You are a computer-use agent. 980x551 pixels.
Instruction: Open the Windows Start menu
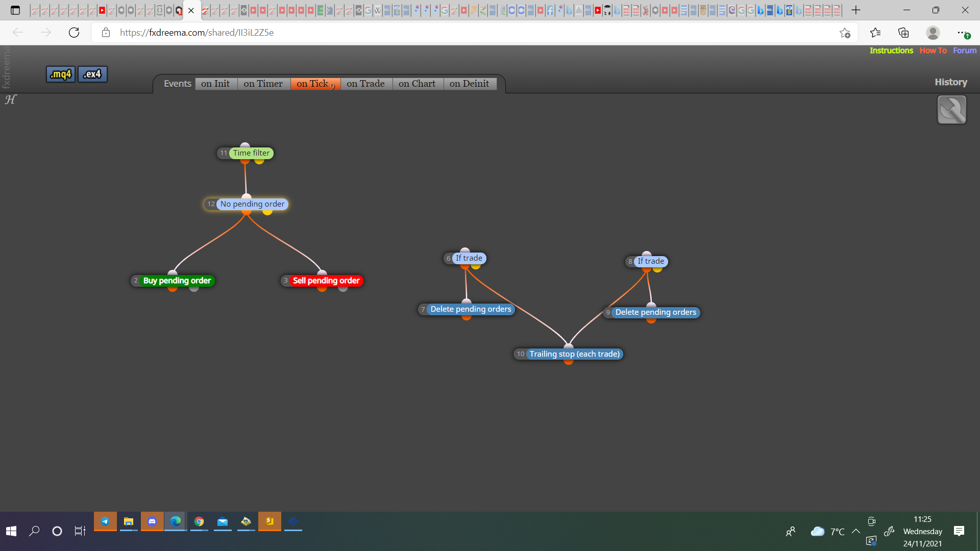(11, 531)
